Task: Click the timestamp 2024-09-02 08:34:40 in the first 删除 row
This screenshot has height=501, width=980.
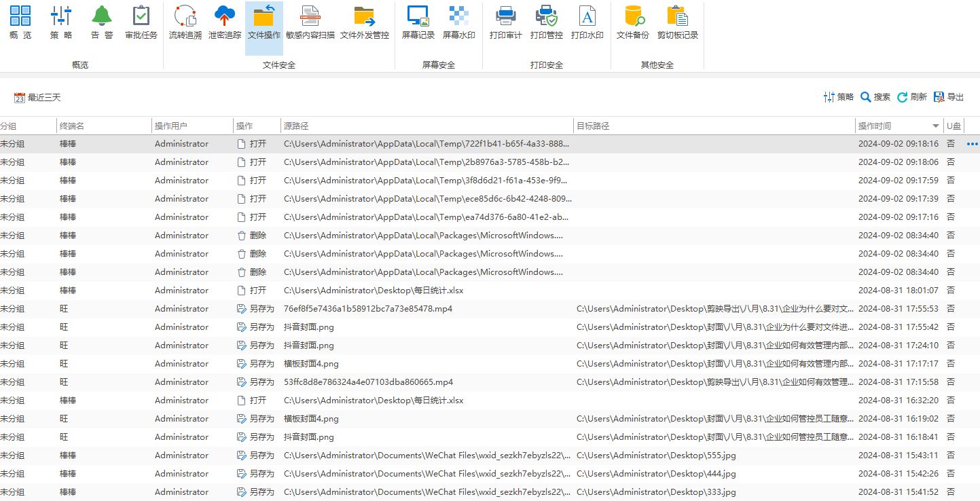Action: click(899, 236)
